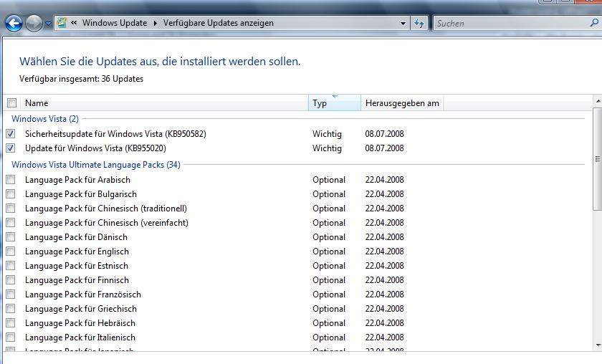
Task: Check Language Pack für Englisch
Action: (x=10, y=252)
